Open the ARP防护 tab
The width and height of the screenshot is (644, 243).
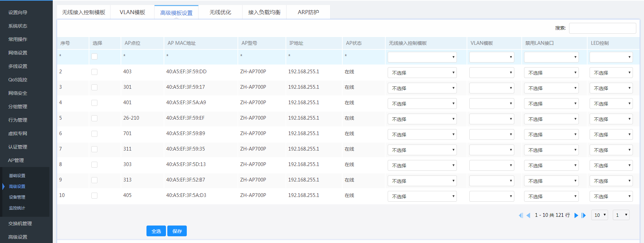click(x=308, y=12)
